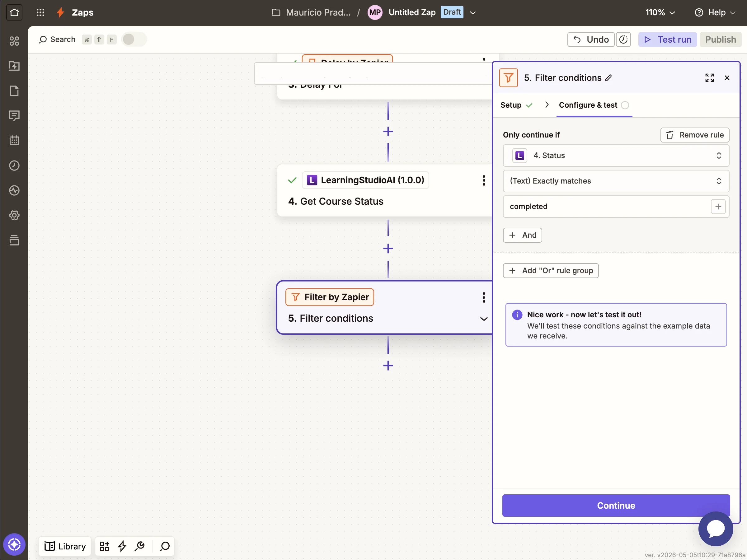Open the Help dropdown menu
This screenshot has width=747, height=560.
click(715, 12)
